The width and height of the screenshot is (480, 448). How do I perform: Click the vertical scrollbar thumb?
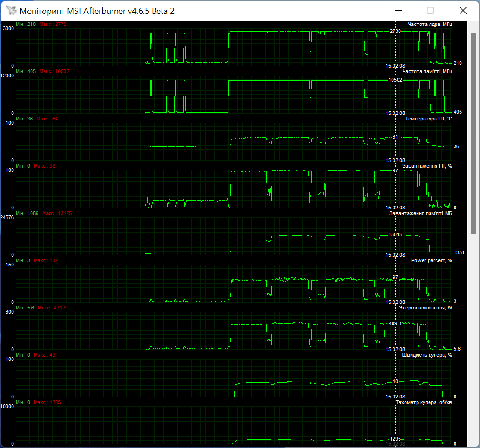[x=473, y=133]
